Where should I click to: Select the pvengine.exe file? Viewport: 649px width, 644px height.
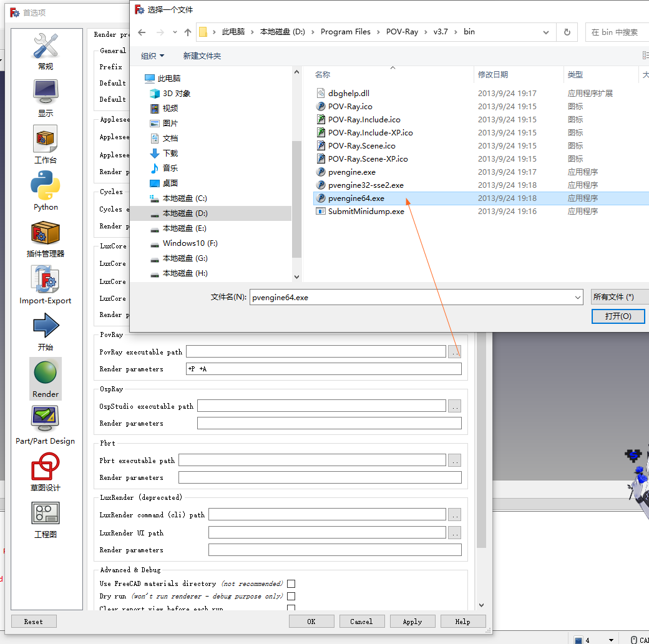pyautogui.click(x=352, y=172)
